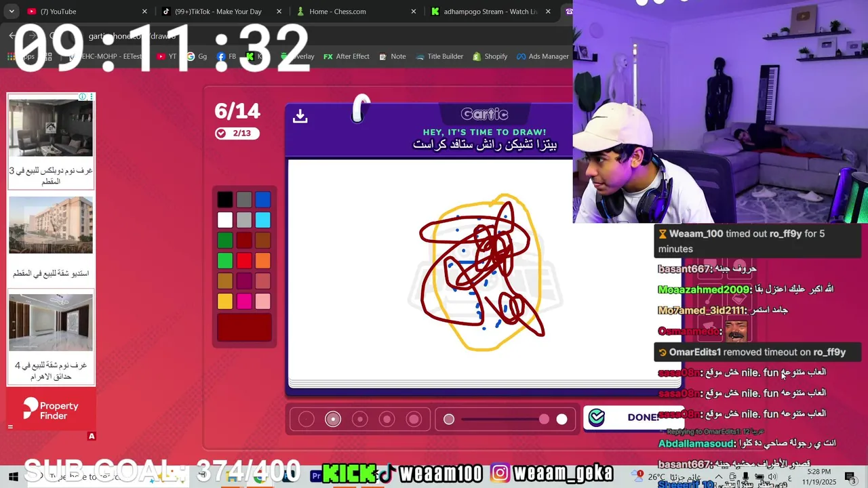Click the ad info icon above ads
This screenshot has width=868, height=488.
coord(82,97)
